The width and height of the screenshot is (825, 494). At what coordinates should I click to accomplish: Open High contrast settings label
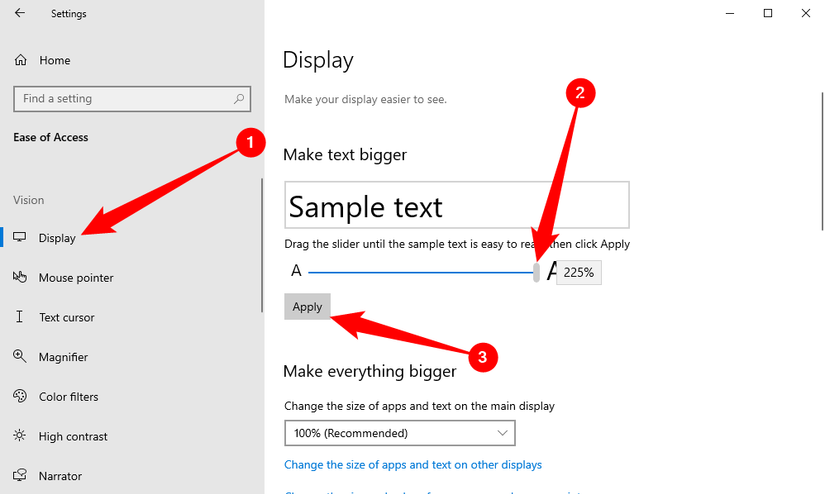(x=73, y=437)
